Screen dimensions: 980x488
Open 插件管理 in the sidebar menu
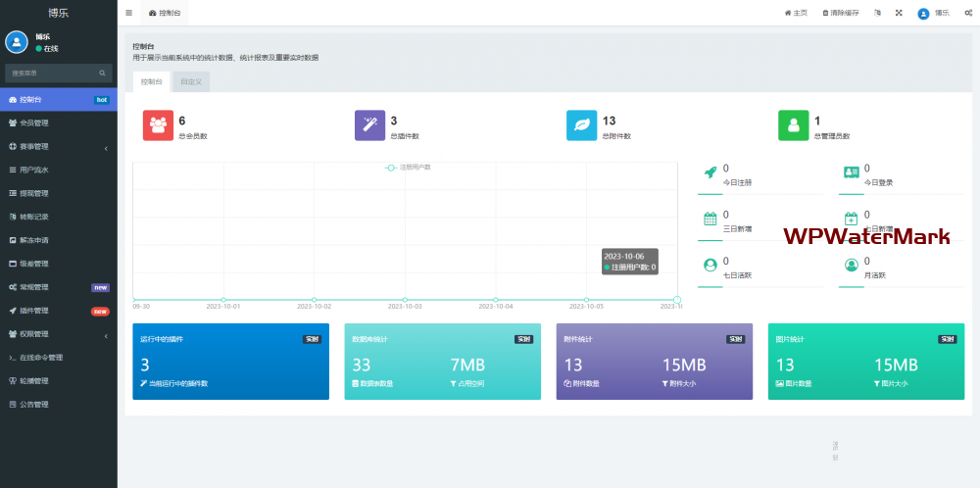coord(34,311)
